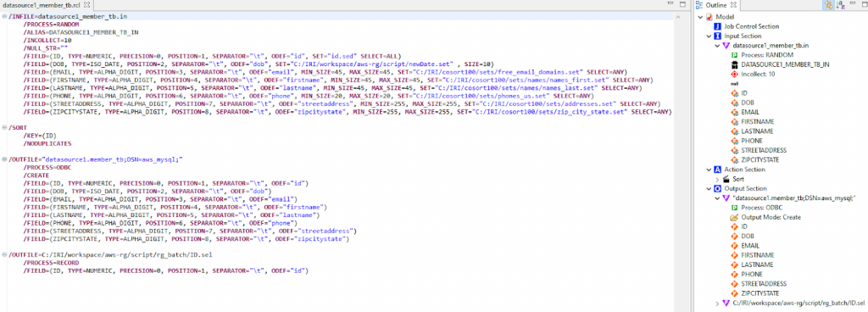Image resolution: width=868 pixels, height=312 pixels.
Task: Click the input EMAIL field icon
Action: tap(735, 112)
